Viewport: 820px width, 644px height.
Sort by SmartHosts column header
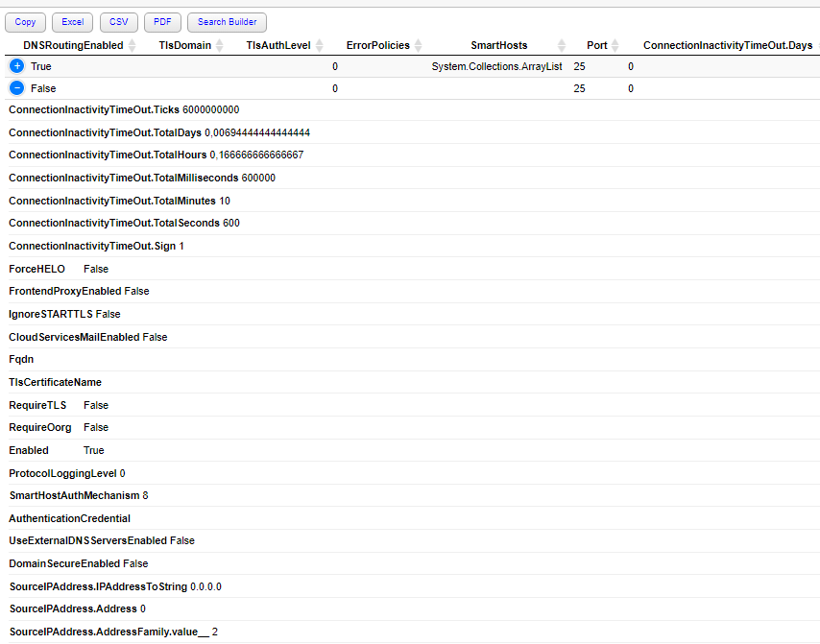pyautogui.click(x=499, y=45)
